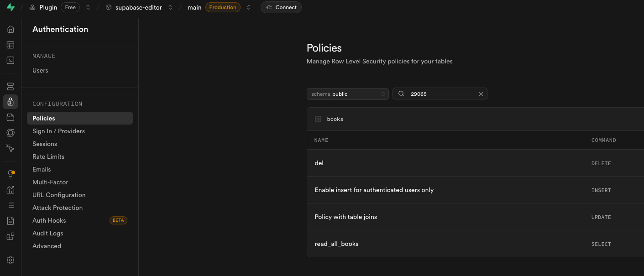Open the Rate Limits configuration page
This screenshot has height=276, width=644.
point(48,156)
